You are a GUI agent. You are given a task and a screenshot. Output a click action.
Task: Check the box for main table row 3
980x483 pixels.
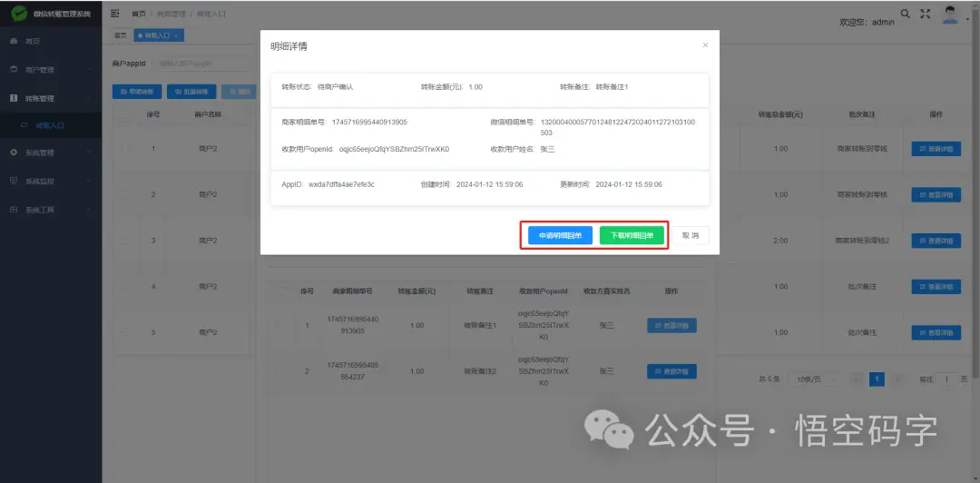tap(127, 241)
